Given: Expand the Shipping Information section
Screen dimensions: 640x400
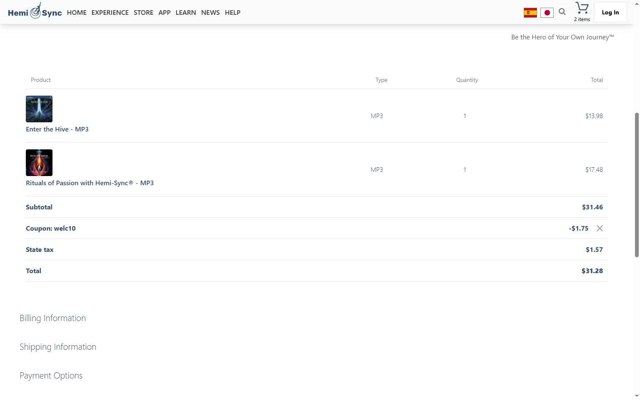Looking at the screenshot, I should (58, 347).
